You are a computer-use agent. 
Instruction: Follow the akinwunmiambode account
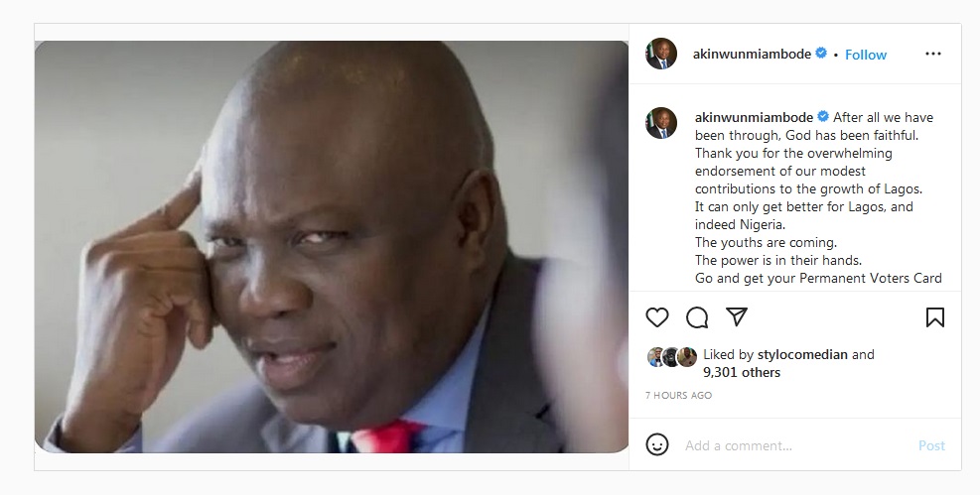point(866,55)
